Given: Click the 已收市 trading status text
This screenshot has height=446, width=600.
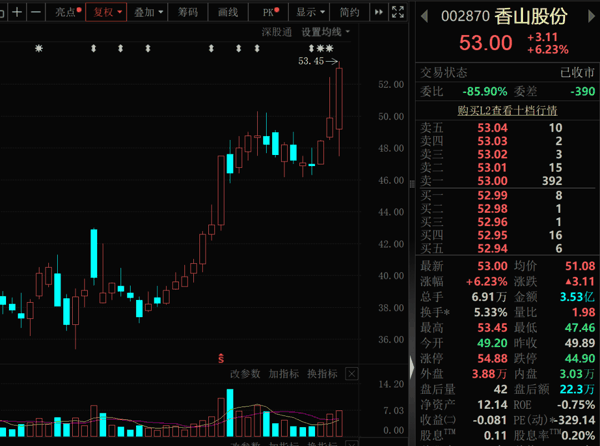Looking at the screenshot, I should [x=577, y=73].
